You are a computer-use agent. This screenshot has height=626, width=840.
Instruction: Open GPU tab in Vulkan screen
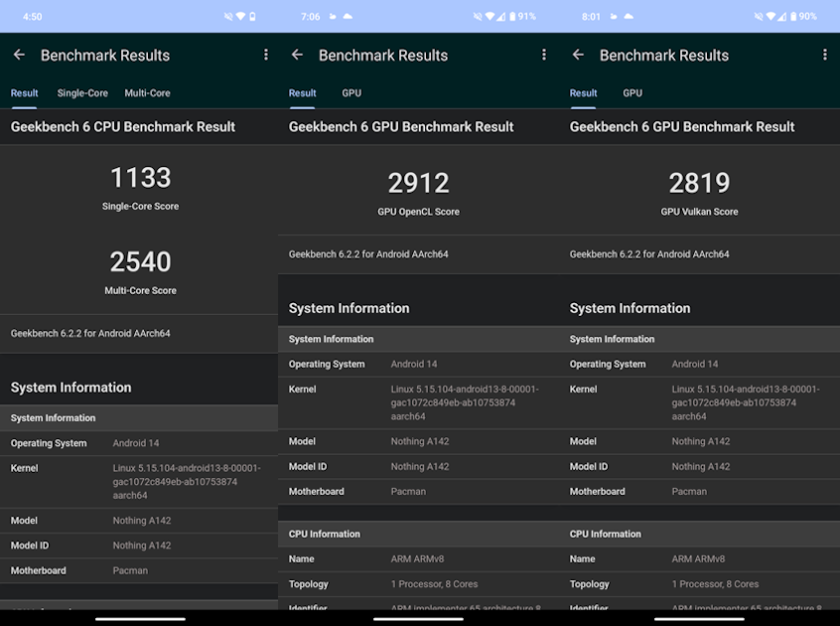click(x=632, y=93)
